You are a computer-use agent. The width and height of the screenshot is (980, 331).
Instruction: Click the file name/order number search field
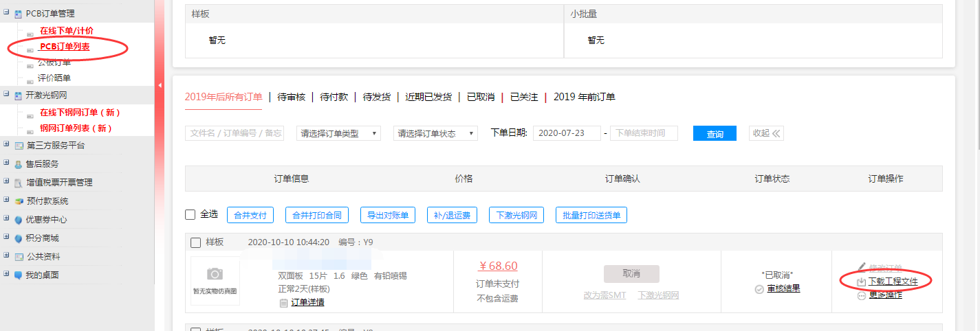click(235, 133)
